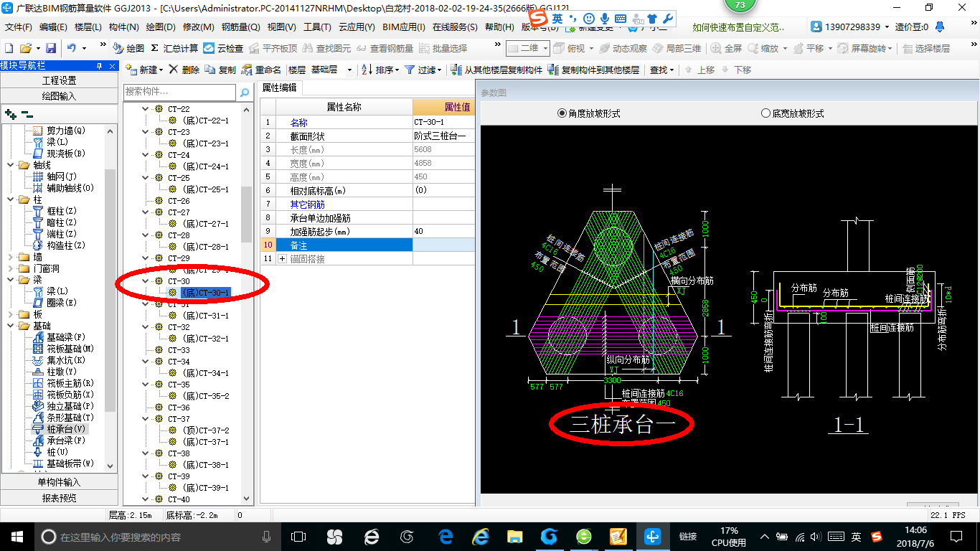Click 从其他楼层复制构件
Image resolution: width=980 pixels, height=551 pixels.
496,70
